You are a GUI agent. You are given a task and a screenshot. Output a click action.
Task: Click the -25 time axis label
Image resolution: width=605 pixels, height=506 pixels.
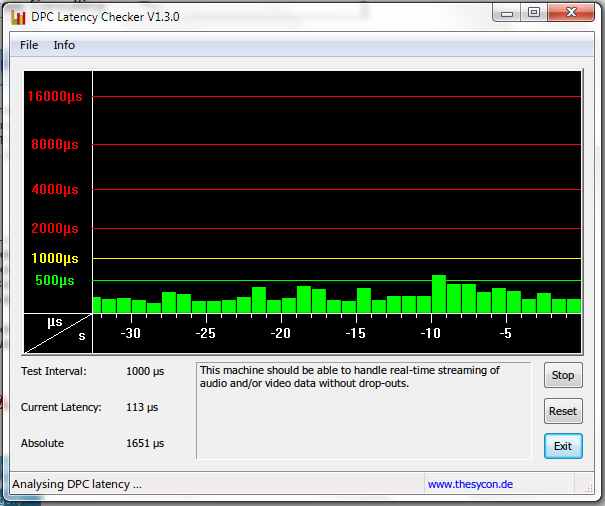pos(205,333)
